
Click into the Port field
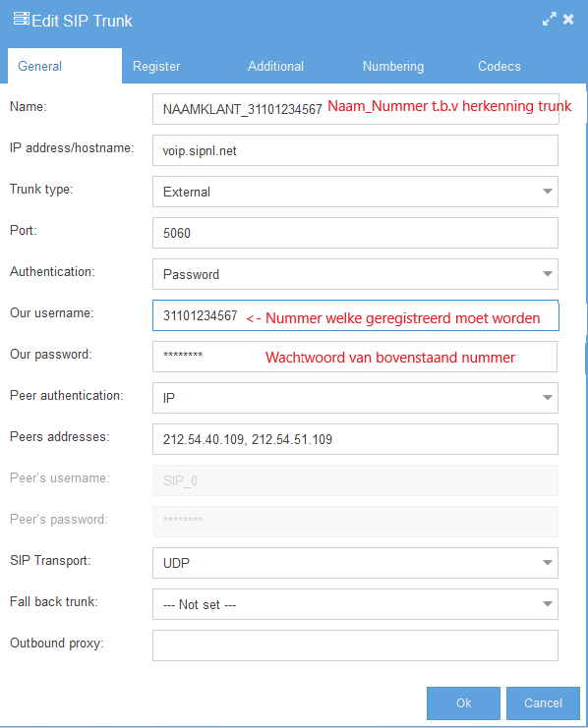coord(355,233)
